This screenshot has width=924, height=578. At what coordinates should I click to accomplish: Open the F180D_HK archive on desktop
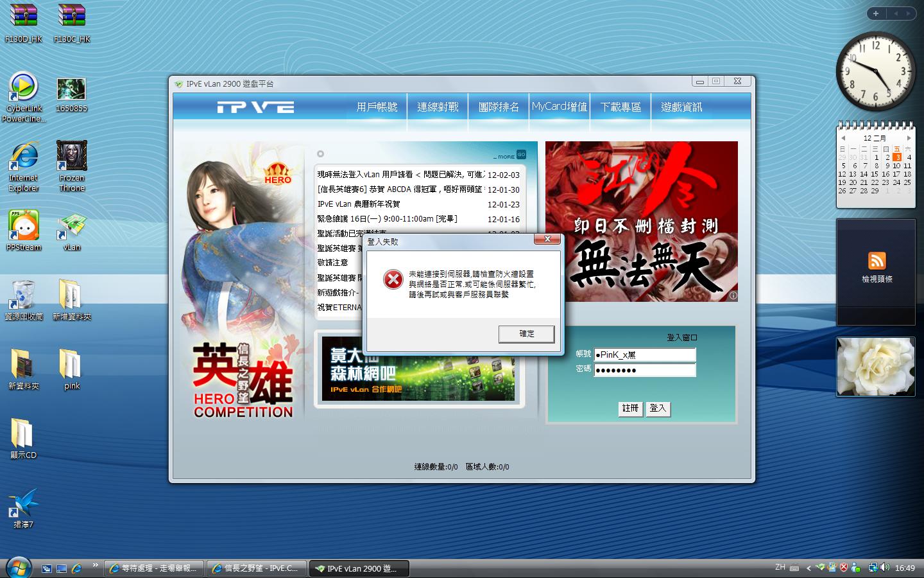coord(23,23)
